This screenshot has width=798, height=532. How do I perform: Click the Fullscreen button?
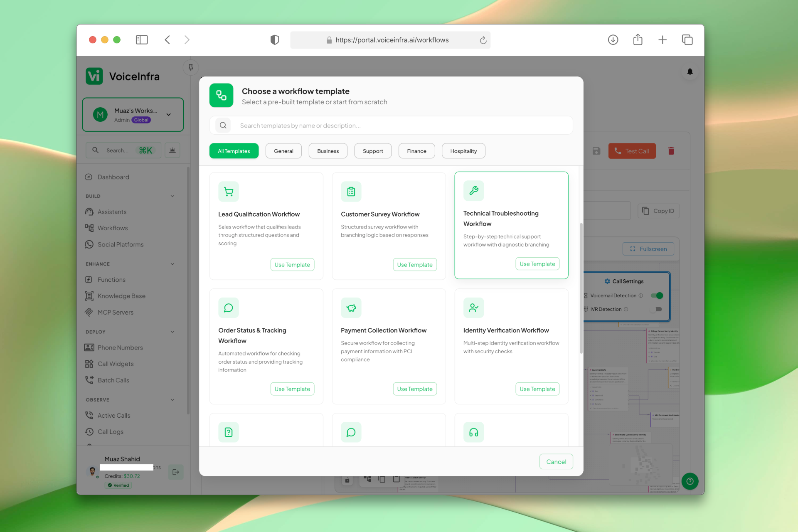click(x=648, y=249)
